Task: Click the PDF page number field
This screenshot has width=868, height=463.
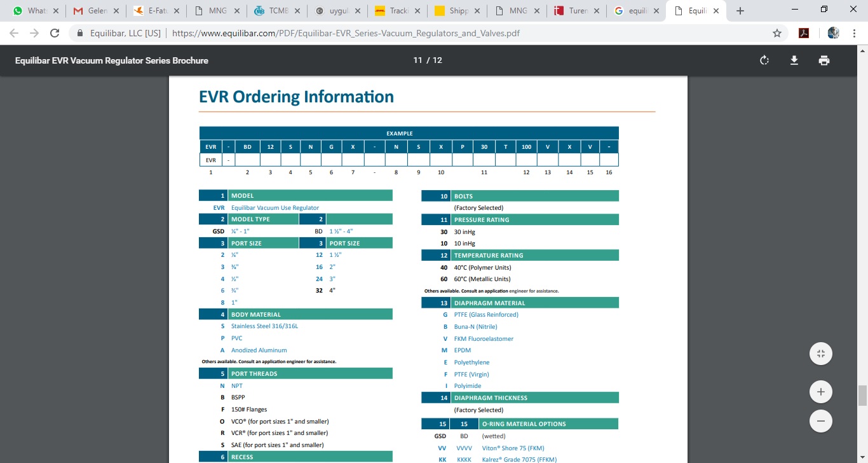Action: click(417, 60)
